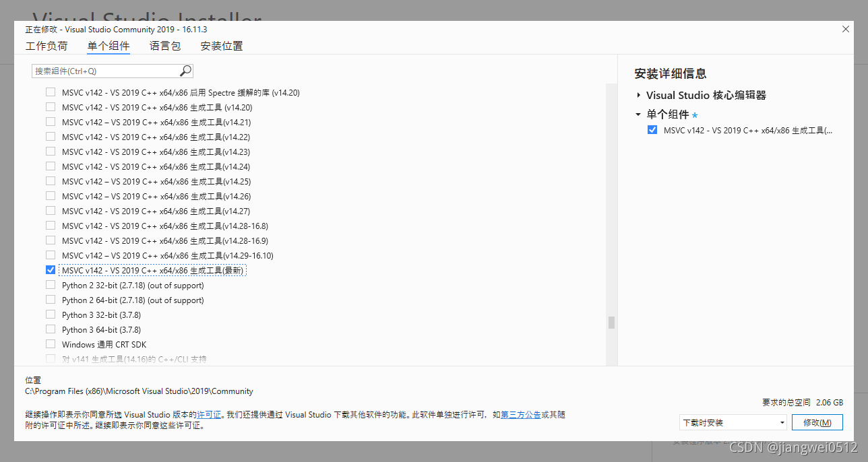Viewport: 868px width, 462px height.
Task: Close the modify dialog window
Action: [x=846, y=29]
